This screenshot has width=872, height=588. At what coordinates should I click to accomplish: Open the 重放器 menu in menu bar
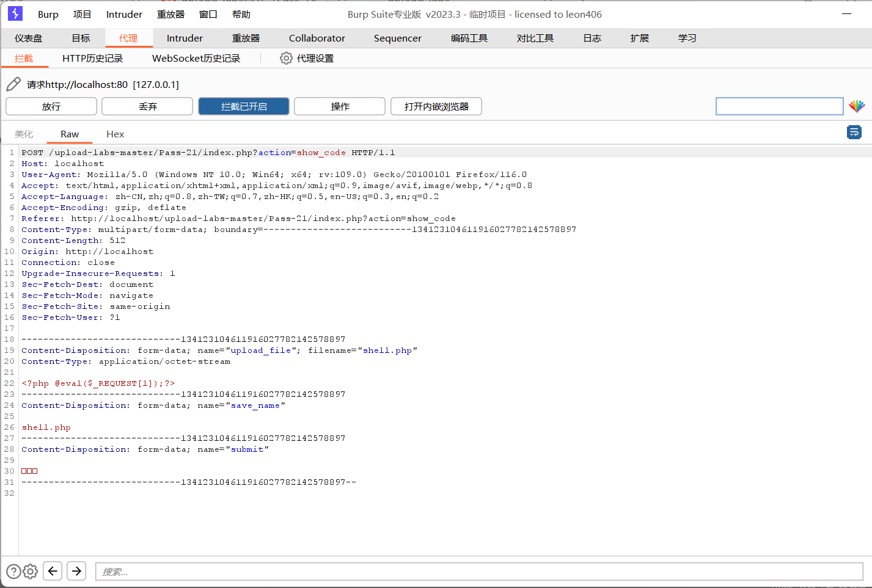pos(170,14)
